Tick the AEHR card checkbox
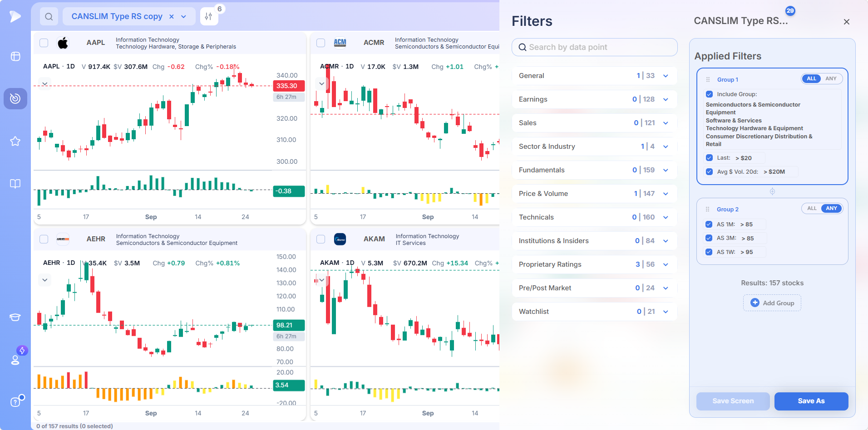This screenshot has height=430, width=868. tap(44, 239)
